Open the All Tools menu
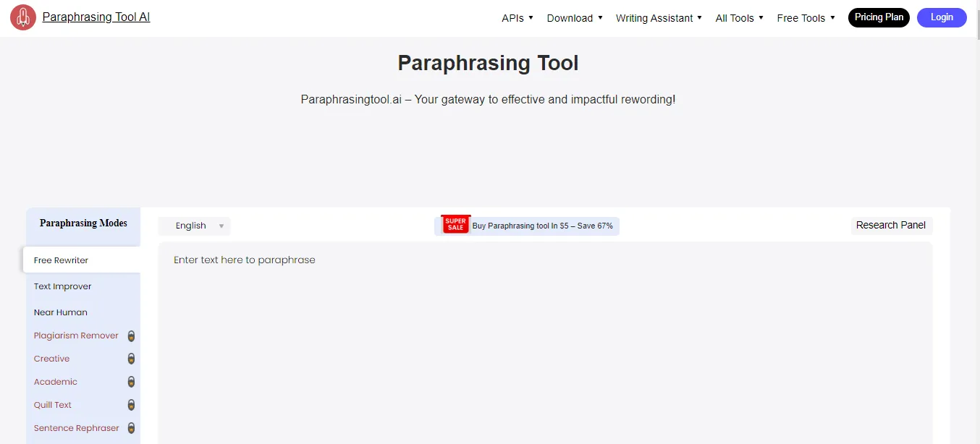 tap(738, 17)
